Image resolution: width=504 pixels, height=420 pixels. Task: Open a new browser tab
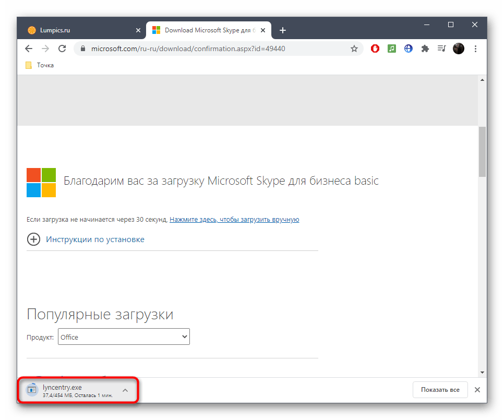coord(283,30)
